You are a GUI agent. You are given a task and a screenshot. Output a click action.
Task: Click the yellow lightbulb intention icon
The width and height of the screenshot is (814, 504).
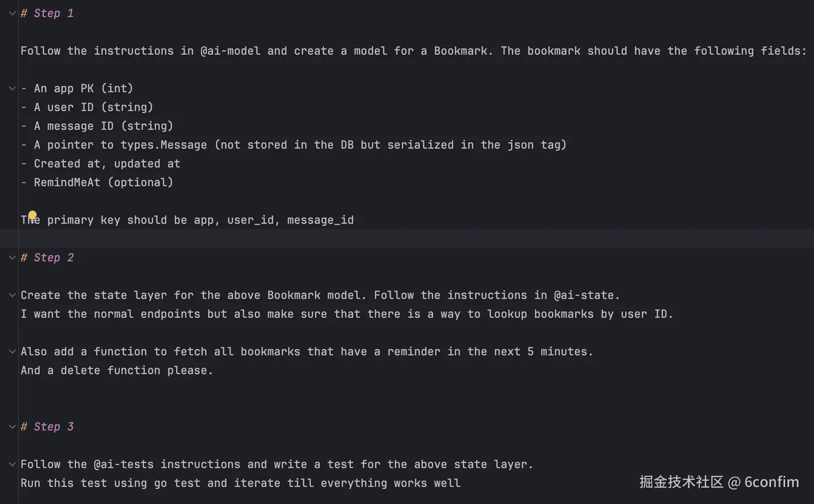[32, 215]
